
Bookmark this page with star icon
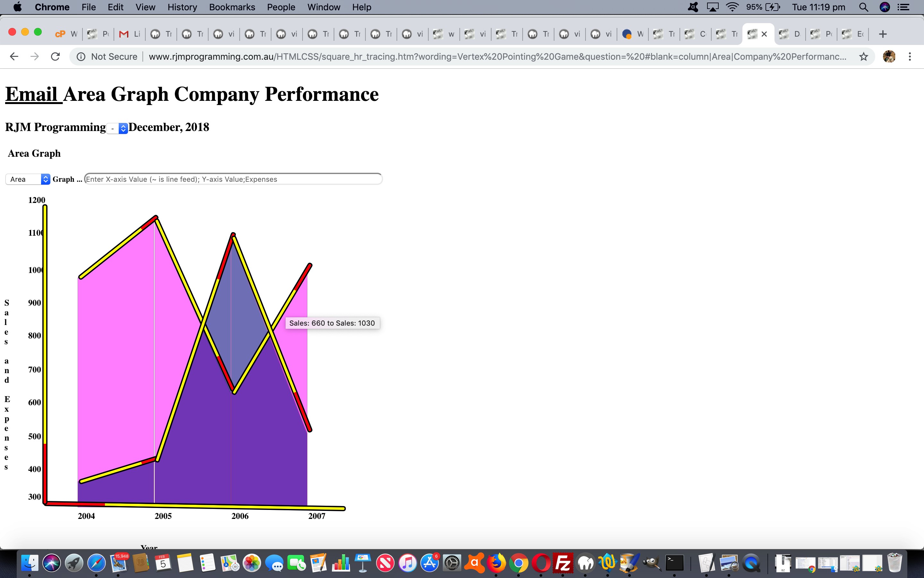tap(864, 57)
